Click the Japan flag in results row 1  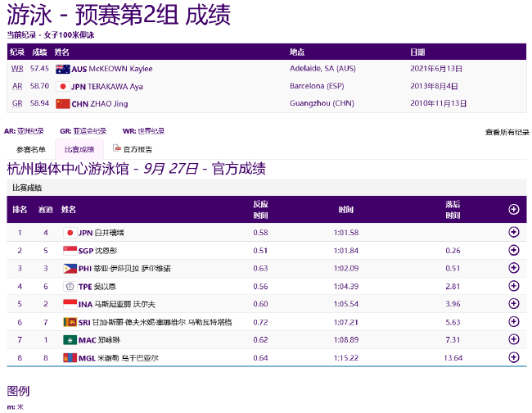point(70,233)
